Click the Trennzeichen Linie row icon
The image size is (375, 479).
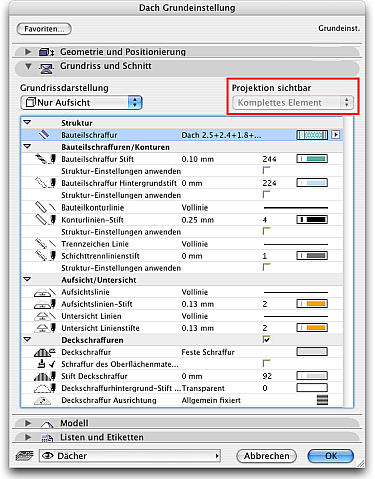(45, 244)
